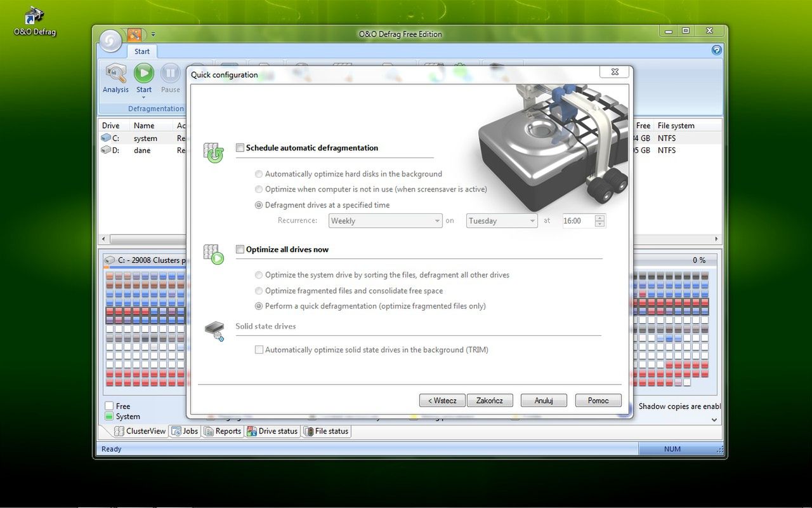The height and width of the screenshot is (508, 812).
Task: Sort by the Free column header
Action: click(x=643, y=126)
